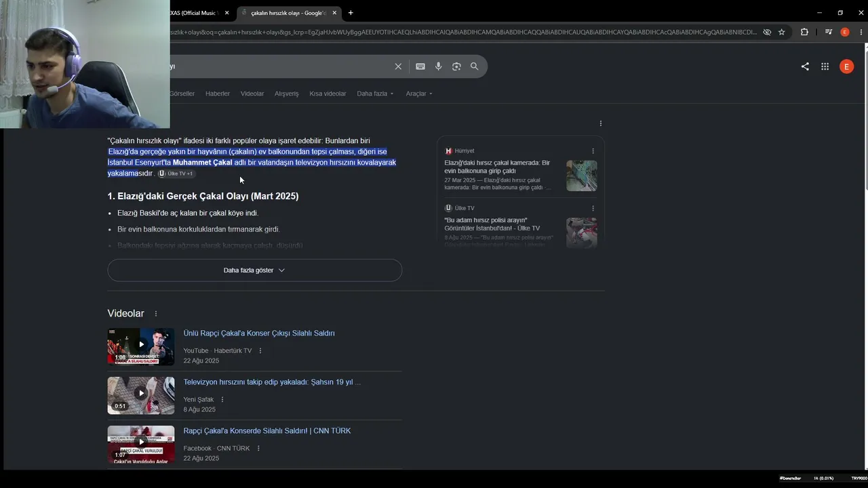Open 'Rapçi Çakal'a Konserde Silahlı Saldırı' link
Screen dimensions: 868x488
pos(267,431)
